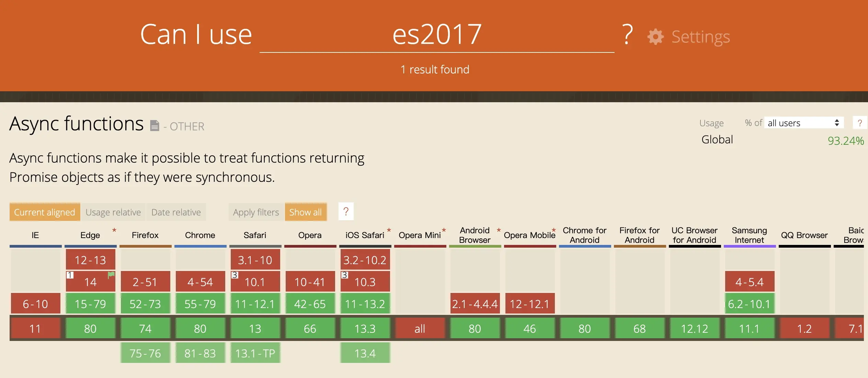Enable the Current aligned view
The image size is (868, 378).
pyautogui.click(x=45, y=212)
